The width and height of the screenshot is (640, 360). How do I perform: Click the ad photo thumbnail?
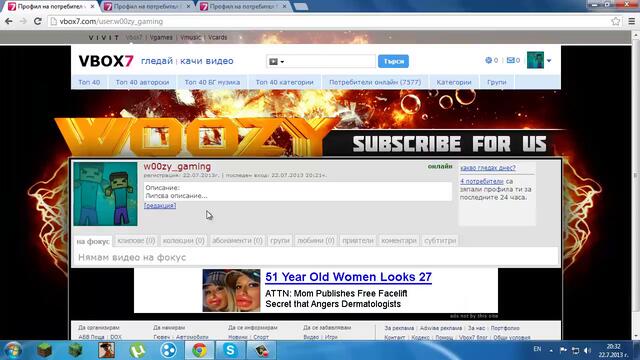(231, 290)
